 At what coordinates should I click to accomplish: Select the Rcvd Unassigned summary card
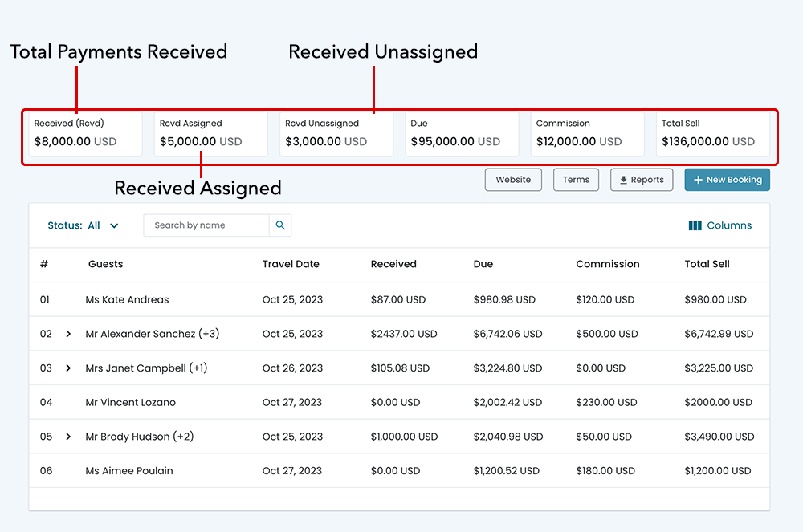(336, 133)
